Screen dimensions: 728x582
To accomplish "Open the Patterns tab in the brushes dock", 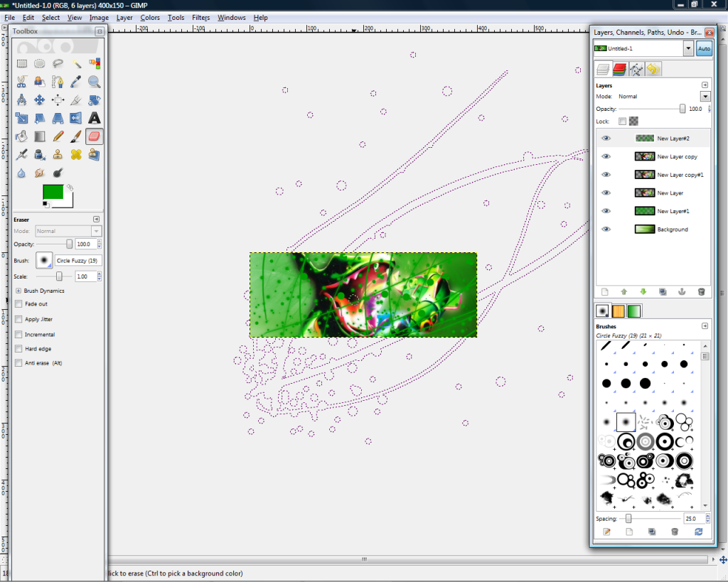I will tap(618, 311).
